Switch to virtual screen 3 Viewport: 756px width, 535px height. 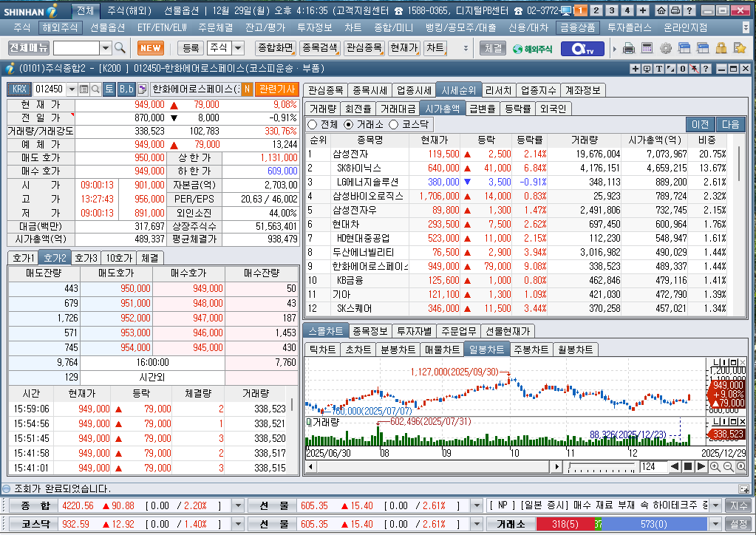click(x=612, y=10)
